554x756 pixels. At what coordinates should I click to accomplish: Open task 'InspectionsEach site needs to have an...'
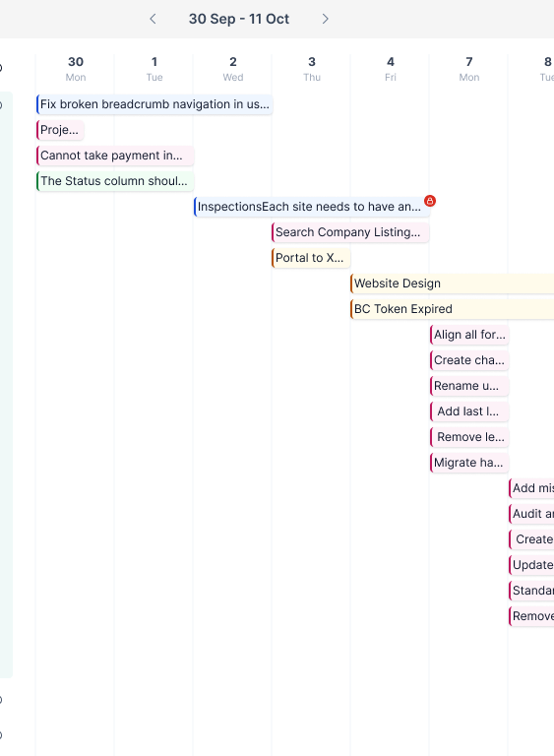(x=312, y=207)
